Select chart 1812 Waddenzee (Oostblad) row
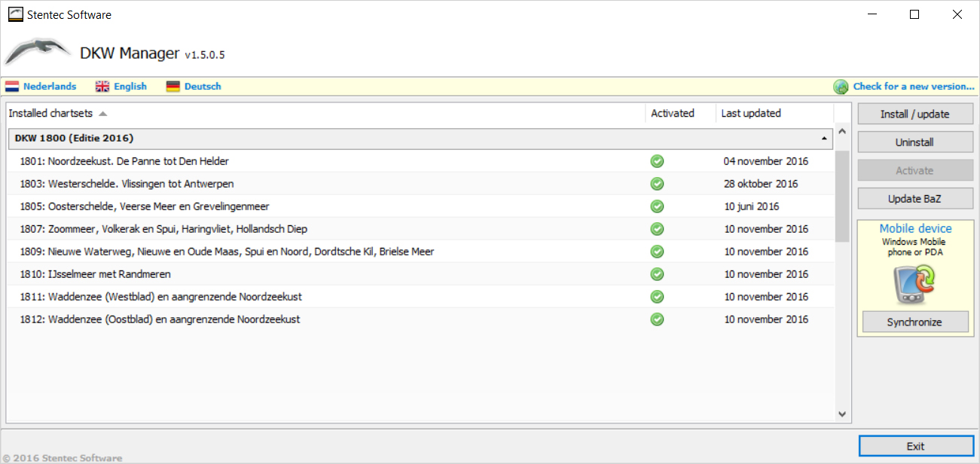Viewport: 980px width, 464px height. tap(420, 319)
